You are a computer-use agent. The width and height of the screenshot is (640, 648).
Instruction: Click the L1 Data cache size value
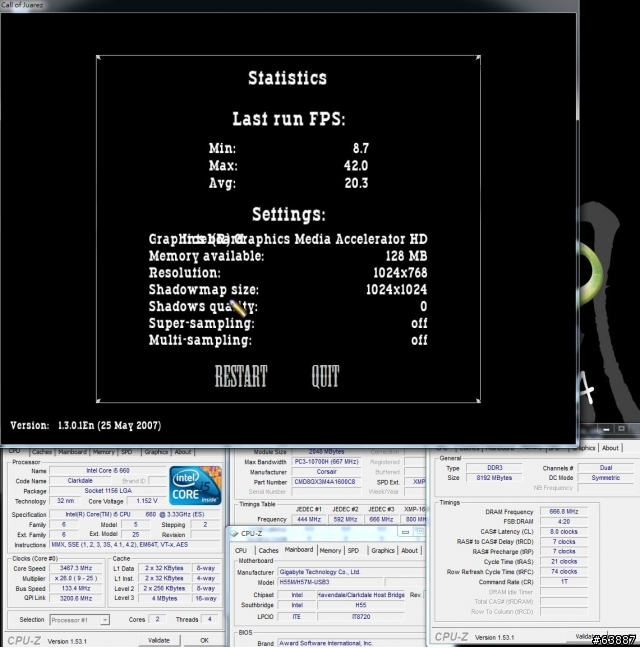click(164, 568)
